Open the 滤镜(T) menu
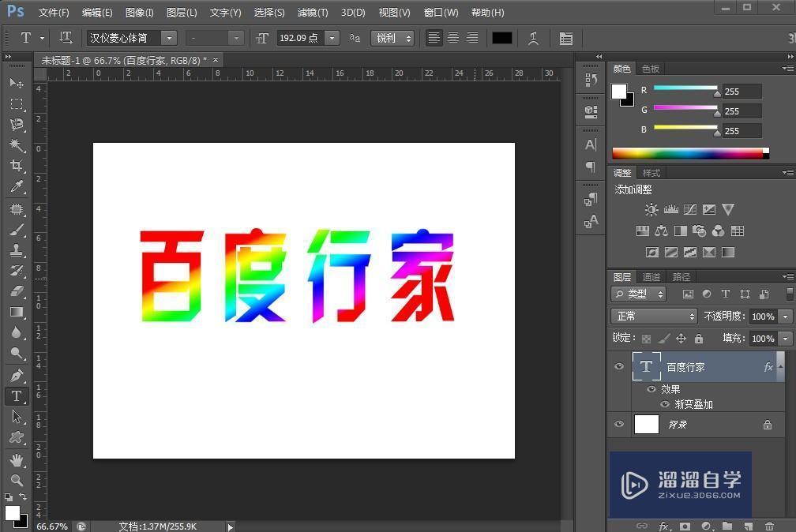This screenshot has width=796, height=532. click(x=313, y=13)
